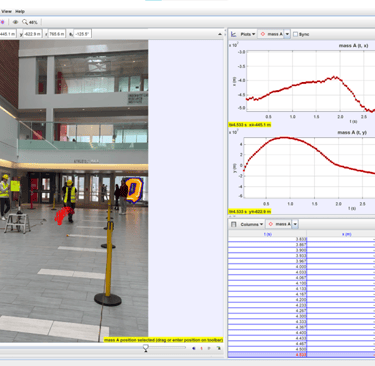This screenshot has height=366, width=375.
Task: Click the t (s) axis label of the bottom plot
Action: click(352, 208)
